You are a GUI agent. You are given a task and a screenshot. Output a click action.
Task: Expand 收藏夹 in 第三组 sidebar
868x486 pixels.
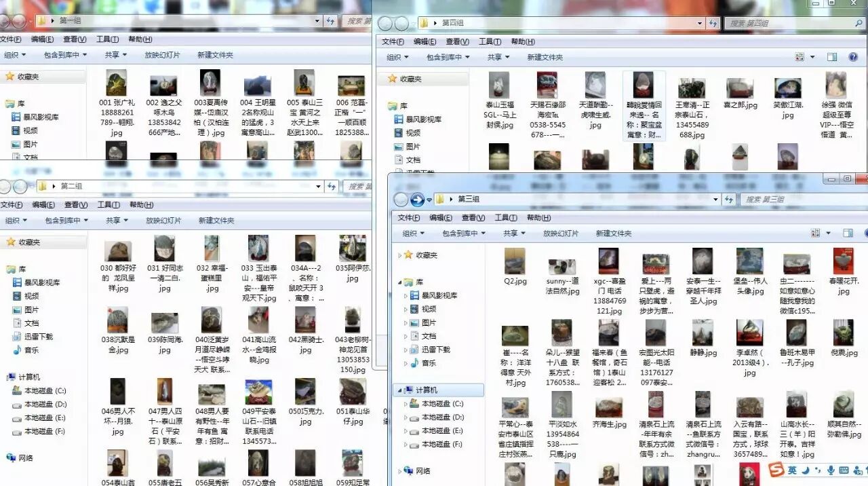pyautogui.click(x=399, y=255)
